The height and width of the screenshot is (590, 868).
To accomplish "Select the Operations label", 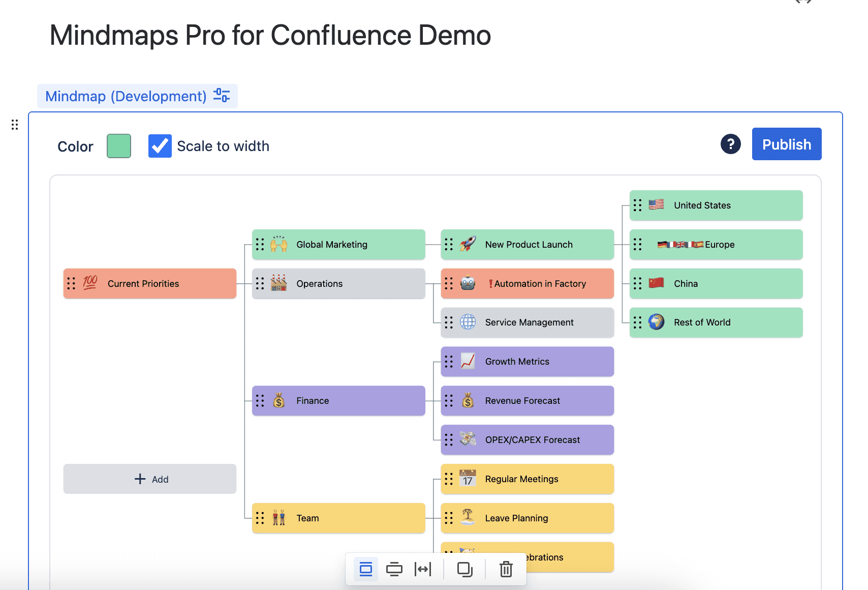I will [x=320, y=284].
